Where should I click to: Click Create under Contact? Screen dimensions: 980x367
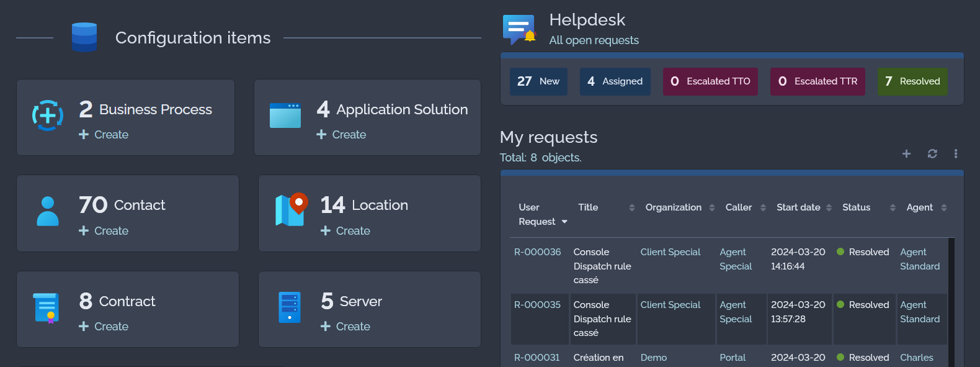coord(104,231)
